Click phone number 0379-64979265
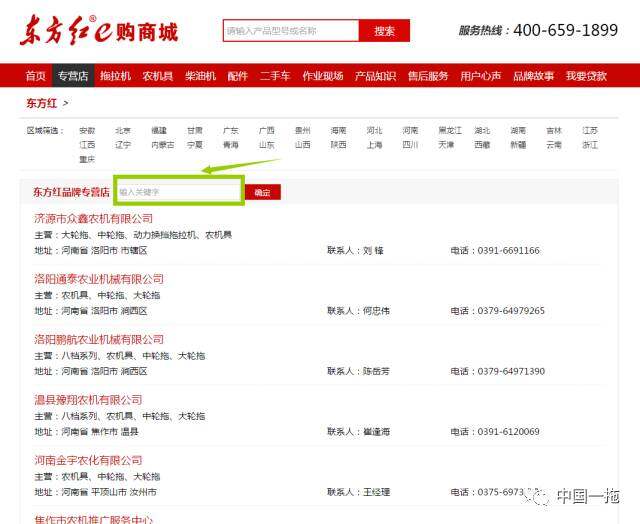Image resolution: width=640 pixels, height=524 pixels. pos(511,311)
